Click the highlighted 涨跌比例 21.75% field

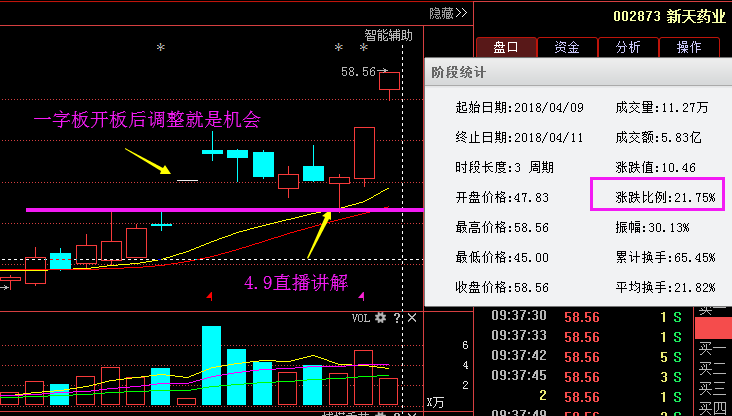(x=656, y=197)
